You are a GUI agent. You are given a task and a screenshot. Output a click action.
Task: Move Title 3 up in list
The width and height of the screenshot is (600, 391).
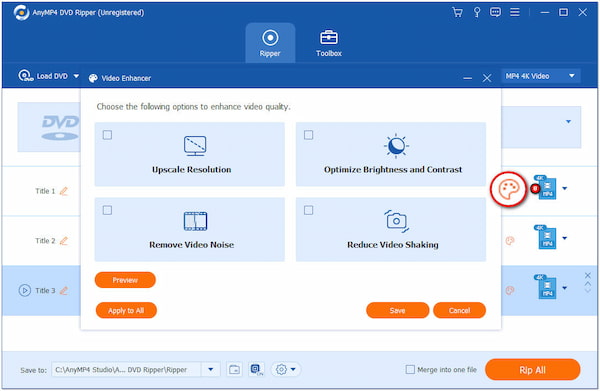point(587,284)
